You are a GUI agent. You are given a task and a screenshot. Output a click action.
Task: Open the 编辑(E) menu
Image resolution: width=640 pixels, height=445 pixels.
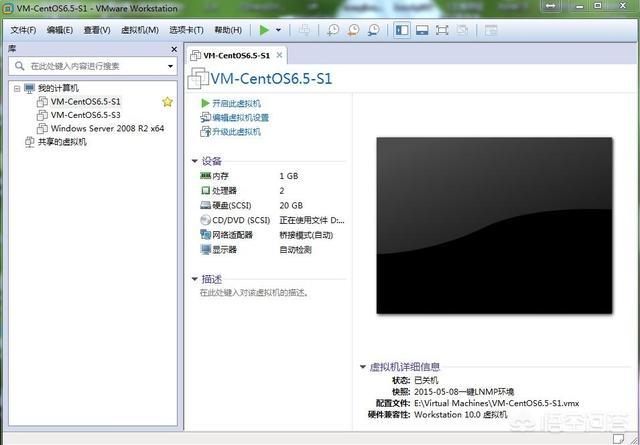coord(60,30)
